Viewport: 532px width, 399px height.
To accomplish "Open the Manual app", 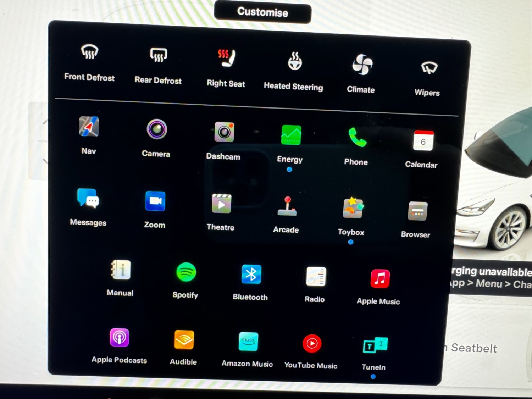I will (x=121, y=270).
